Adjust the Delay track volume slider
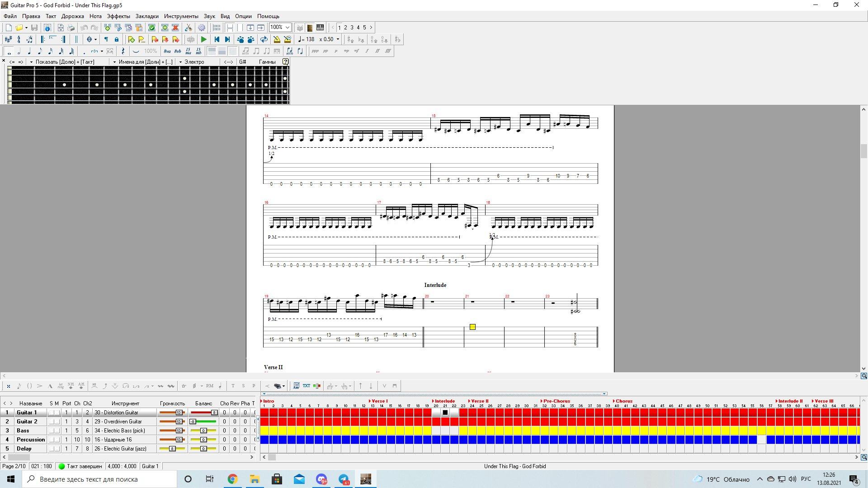The image size is (868, 488). pyautogui.click(x=172, y=449)
